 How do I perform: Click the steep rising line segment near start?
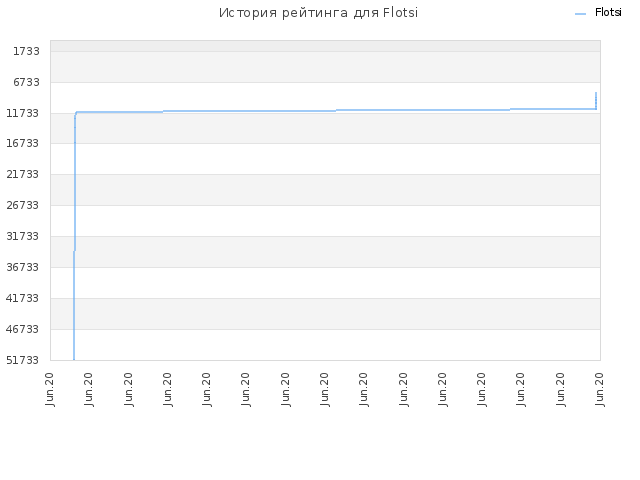click(75, 184)
